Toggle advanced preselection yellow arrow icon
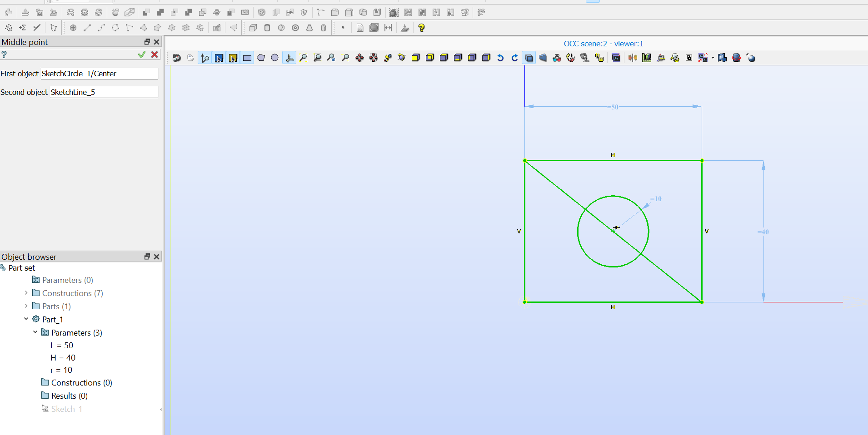This screenshot has width=868, height=435. pyautogui.click(x=233, y=58)
